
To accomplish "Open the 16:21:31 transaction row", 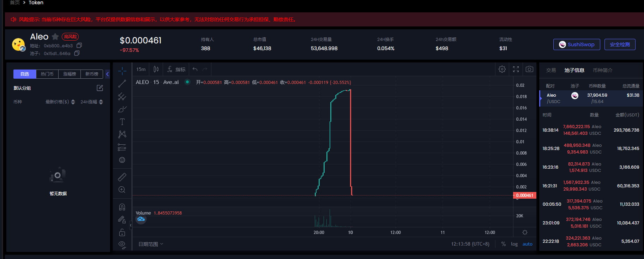I will pyautogui.click(x=591, y=186).
